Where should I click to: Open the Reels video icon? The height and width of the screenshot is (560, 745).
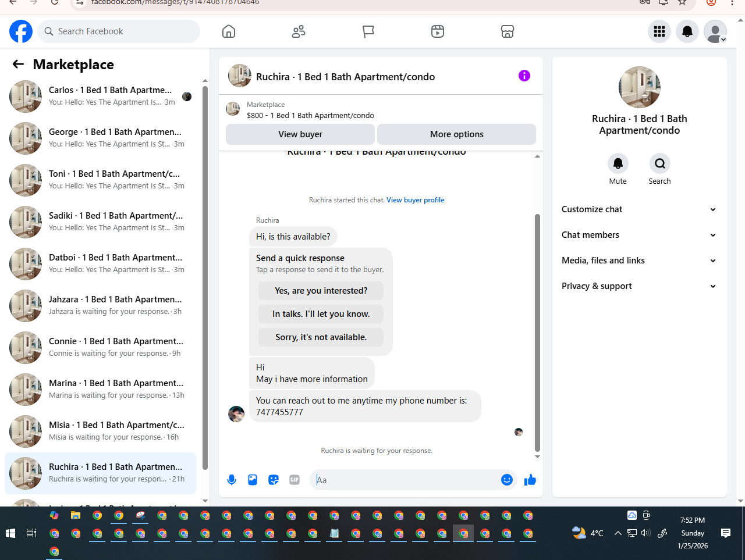click(x=438, y=31)
